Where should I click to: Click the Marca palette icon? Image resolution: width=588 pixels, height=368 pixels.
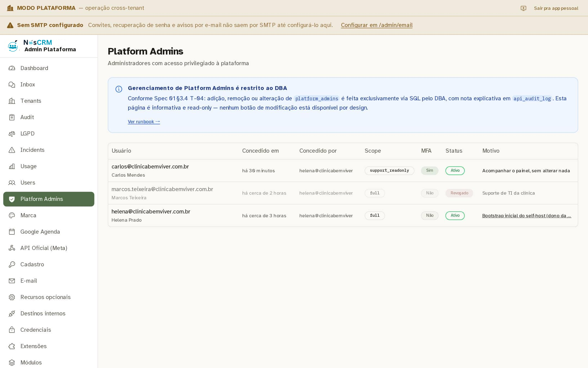pyautogui.click(x=12, y=215)
